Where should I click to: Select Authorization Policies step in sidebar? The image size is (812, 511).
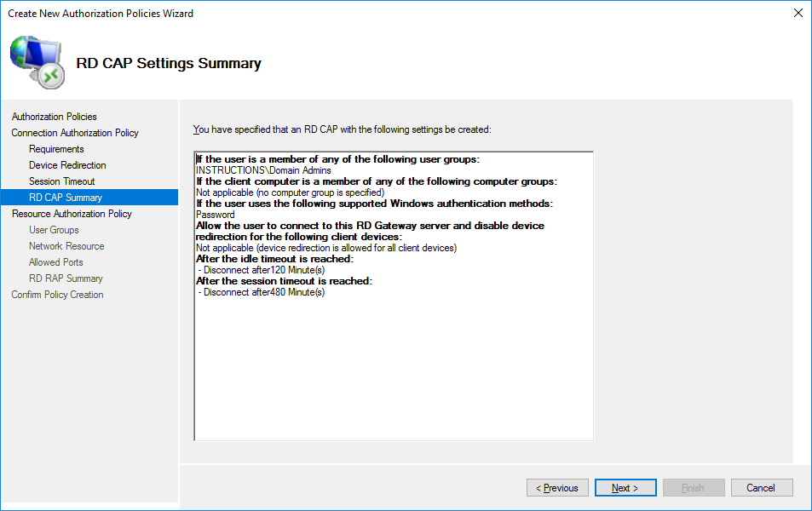click(54, 117)
